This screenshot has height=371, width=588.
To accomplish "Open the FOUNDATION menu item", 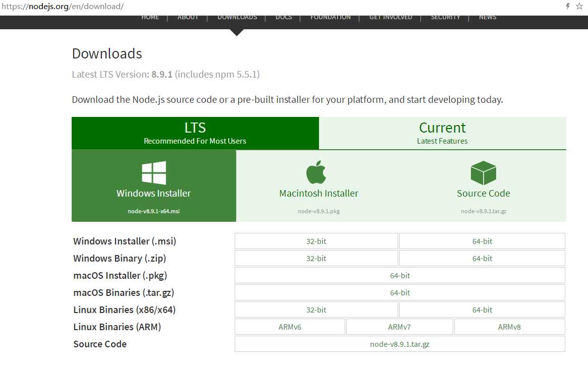I will tap(331, 17).
